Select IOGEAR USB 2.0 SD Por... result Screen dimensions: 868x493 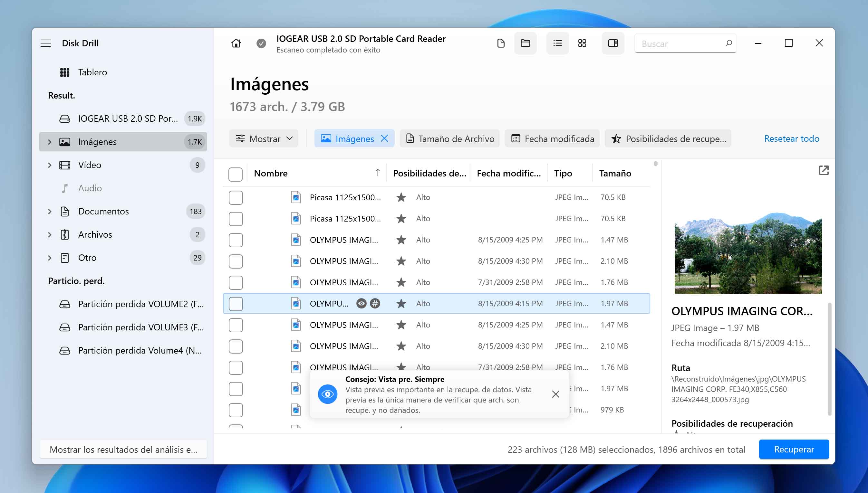(x=123, y=119)
